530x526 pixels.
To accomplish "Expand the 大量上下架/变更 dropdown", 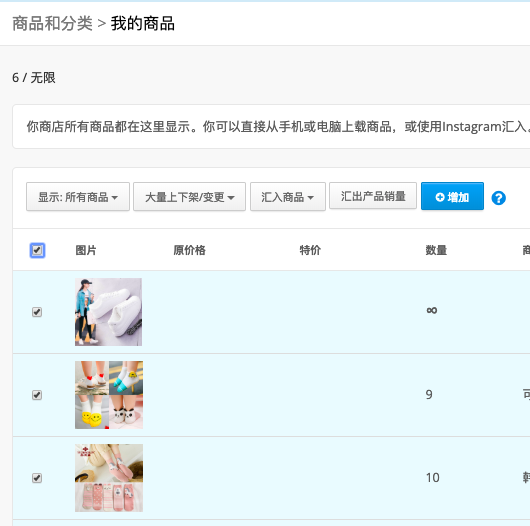I will (189, 197).
